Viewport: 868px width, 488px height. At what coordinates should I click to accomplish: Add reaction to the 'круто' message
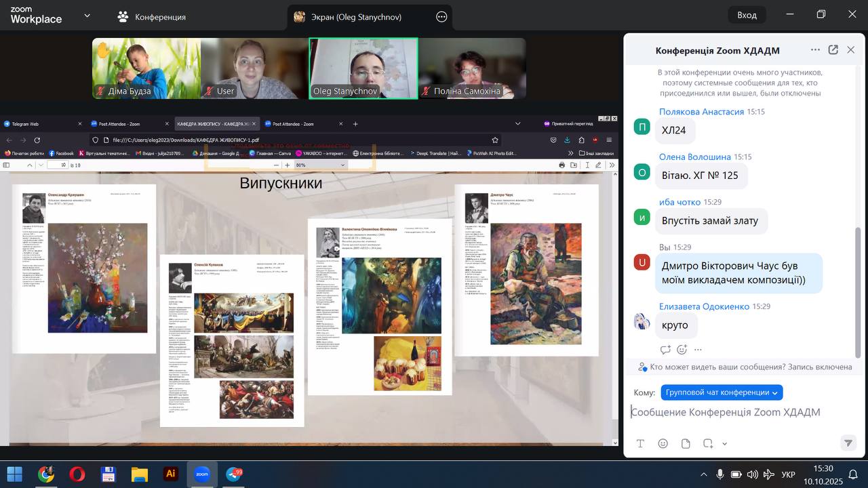(x=682, y=350)
